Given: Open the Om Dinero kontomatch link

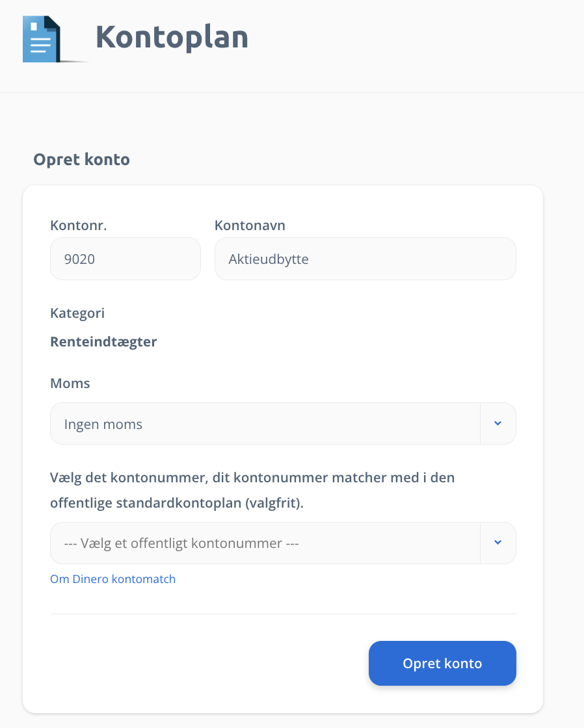Looking at the screenshot, I should [x=113, y=579].
